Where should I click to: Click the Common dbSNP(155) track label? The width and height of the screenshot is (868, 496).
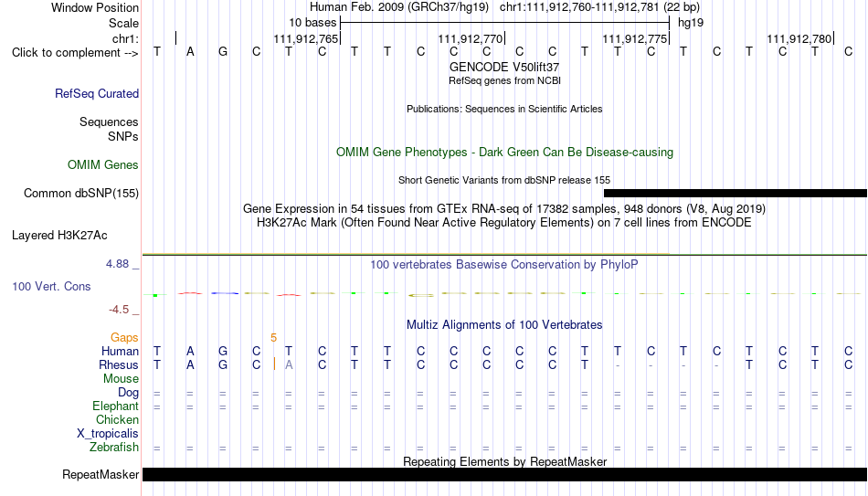[81, 194]
